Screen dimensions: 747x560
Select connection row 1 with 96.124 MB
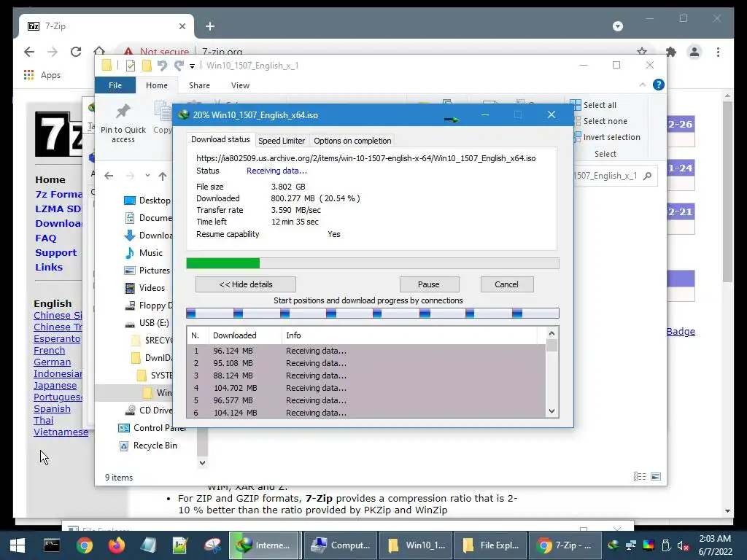tap(366, 351)
